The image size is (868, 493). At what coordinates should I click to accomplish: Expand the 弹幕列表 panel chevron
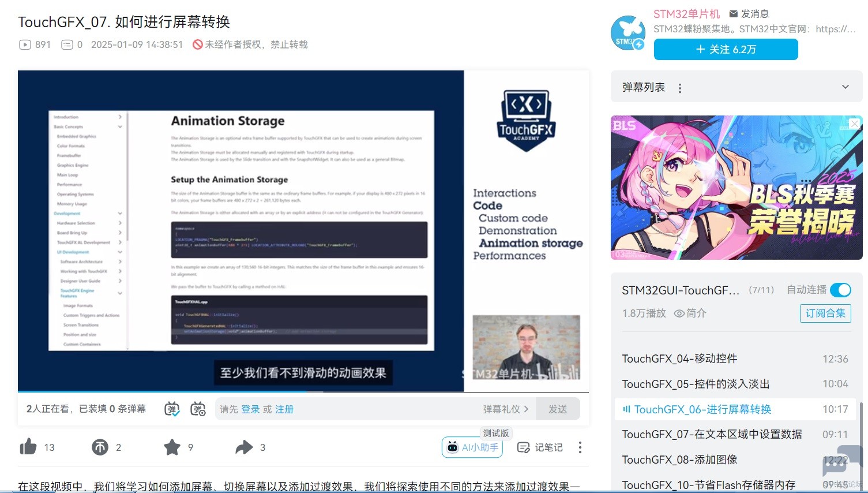[x=845, y=87]
